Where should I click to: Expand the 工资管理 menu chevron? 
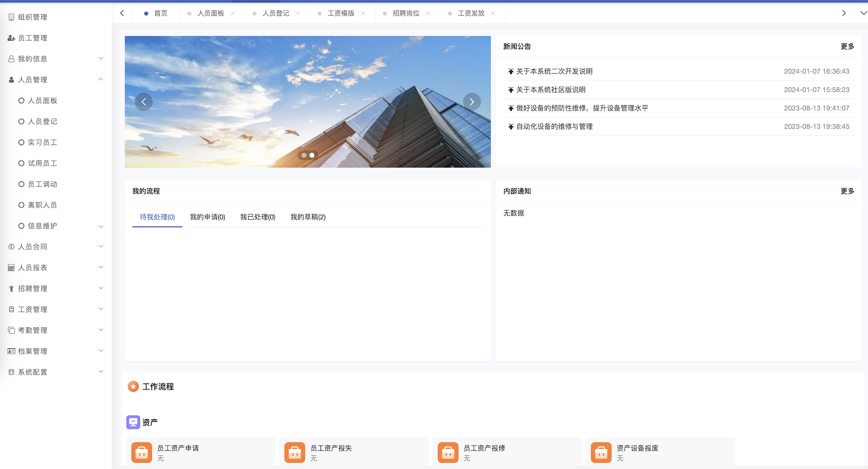(x=101, y=309)
